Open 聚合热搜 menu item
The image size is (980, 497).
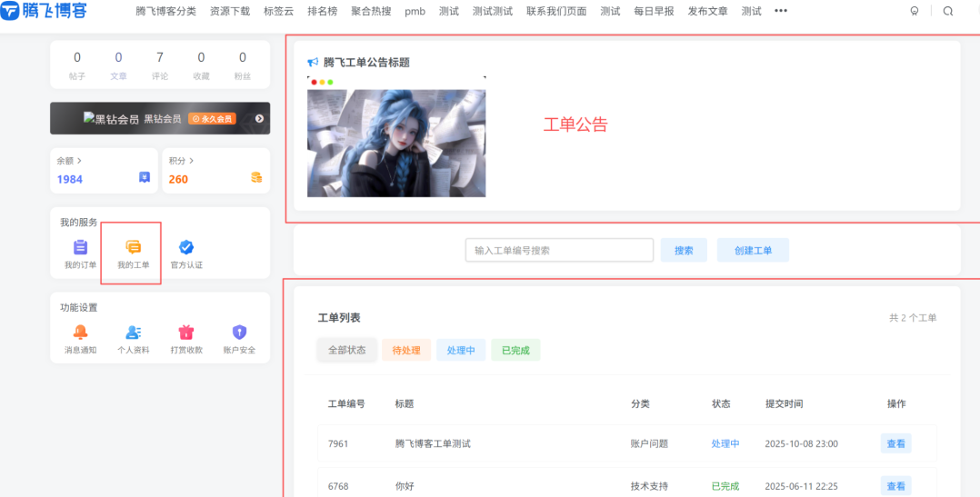pyautogui.click(x=371, y=11)
